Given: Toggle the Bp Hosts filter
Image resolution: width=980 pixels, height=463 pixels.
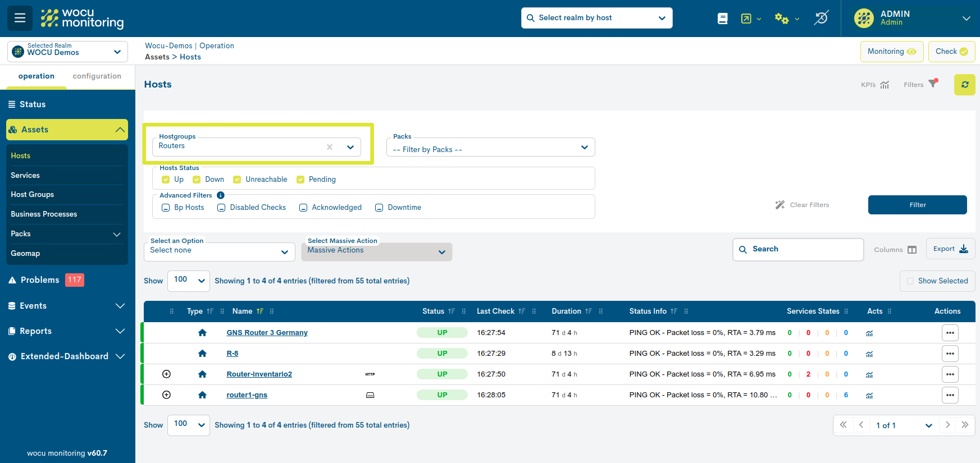Looking at the screenshot, I should 166,208.
